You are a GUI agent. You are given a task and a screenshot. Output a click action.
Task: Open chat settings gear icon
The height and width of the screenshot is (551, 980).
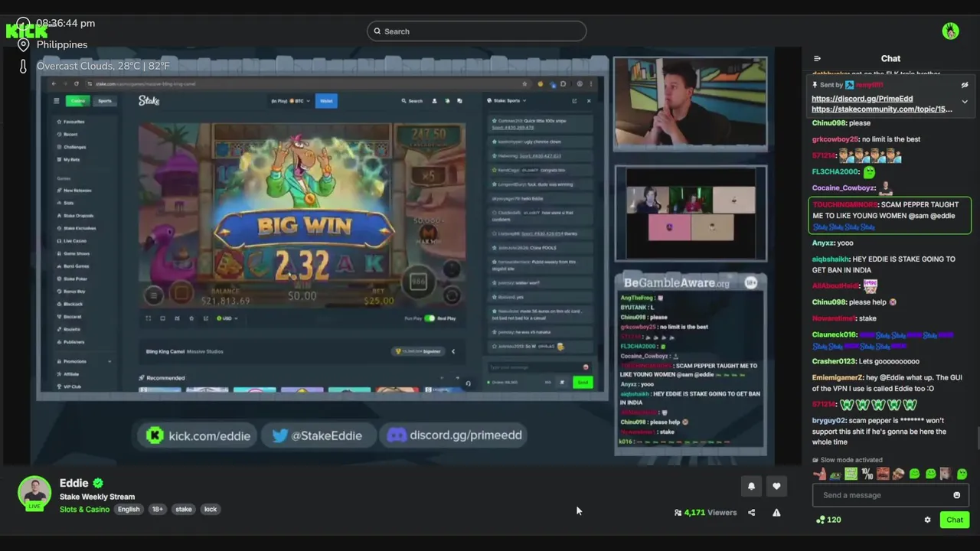(x=927, y=520)
